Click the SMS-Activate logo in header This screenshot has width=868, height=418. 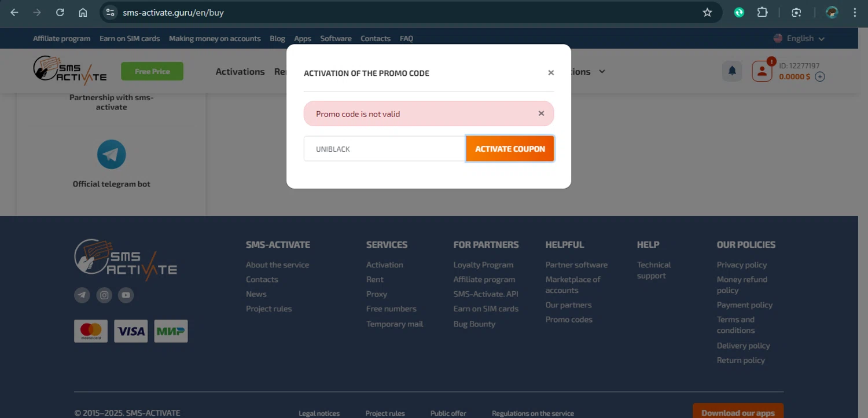70,71
